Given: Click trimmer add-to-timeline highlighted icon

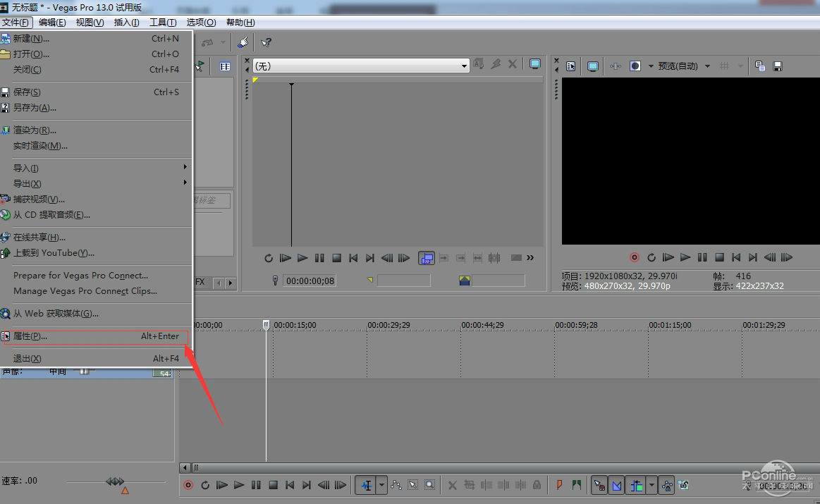Looking at the screenshot, I should 427,258.
